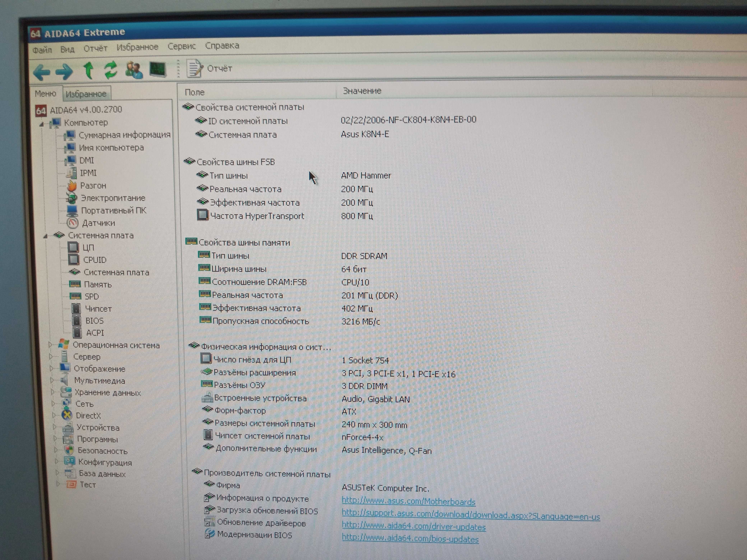Open the Справка menu
Screen dimensions: 747x560
[222, 45]
